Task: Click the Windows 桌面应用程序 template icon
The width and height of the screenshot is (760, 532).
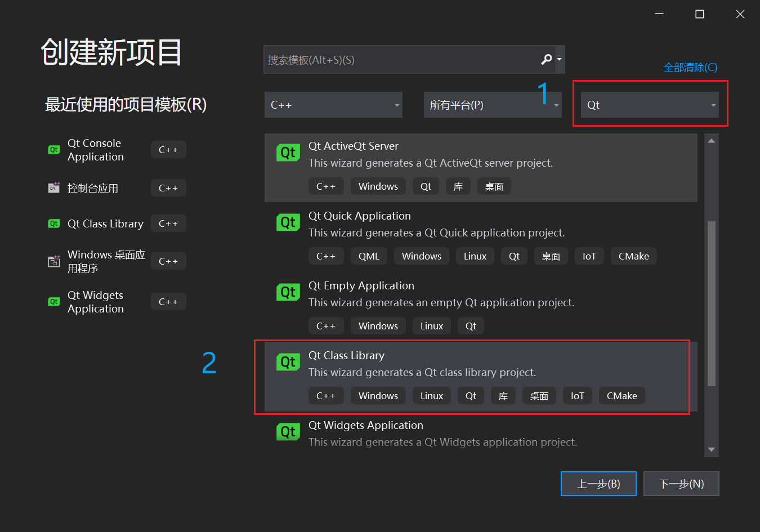Action: (53, 261)
